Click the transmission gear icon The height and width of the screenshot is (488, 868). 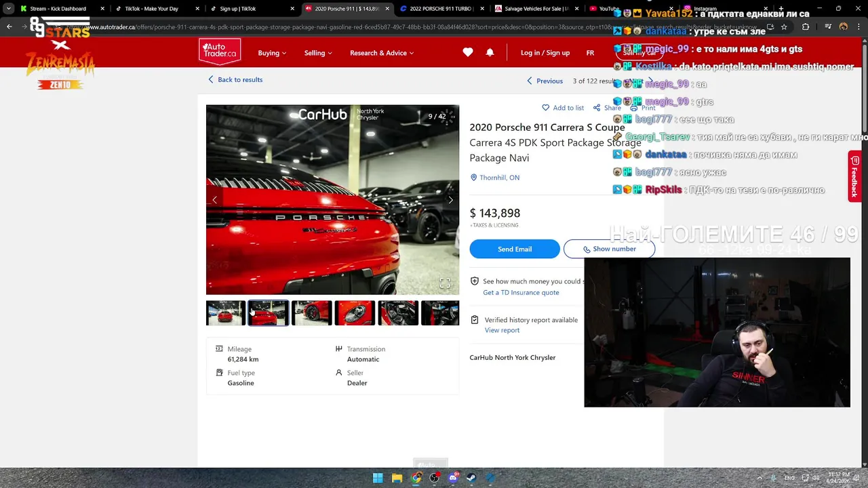[338, 349]
